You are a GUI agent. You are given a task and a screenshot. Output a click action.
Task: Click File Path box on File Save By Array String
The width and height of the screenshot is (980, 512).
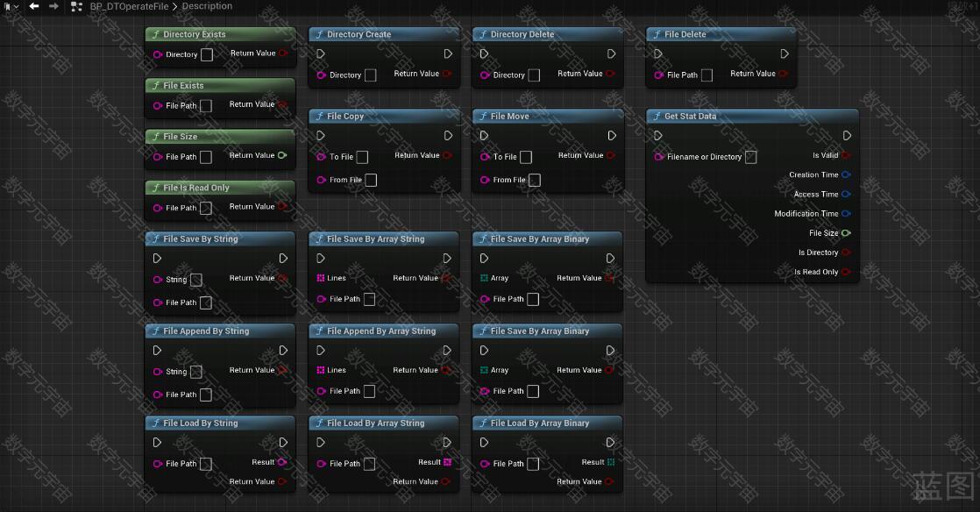click(x=370, y=300)
